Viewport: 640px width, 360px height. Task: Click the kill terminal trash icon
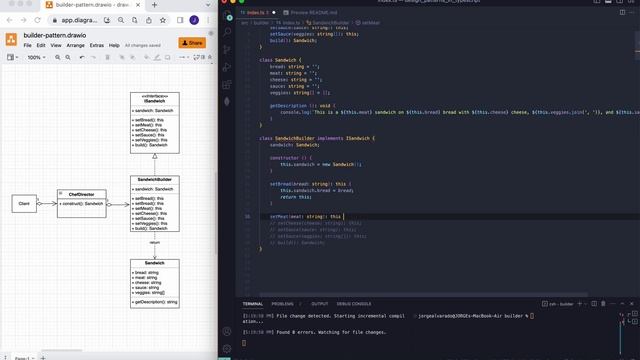pos(603,304)
